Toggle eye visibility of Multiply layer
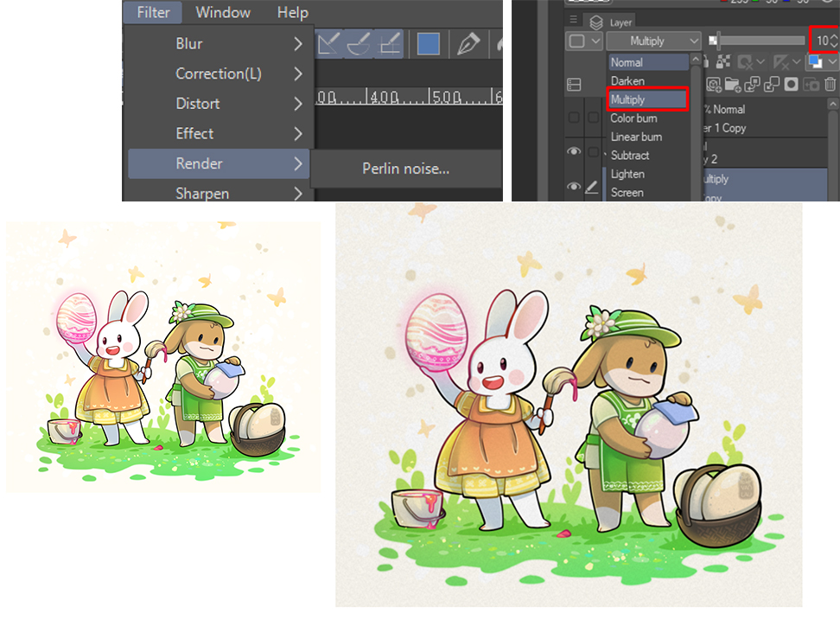840x620 pixels. pyautogui.click(x=574, y=186)
